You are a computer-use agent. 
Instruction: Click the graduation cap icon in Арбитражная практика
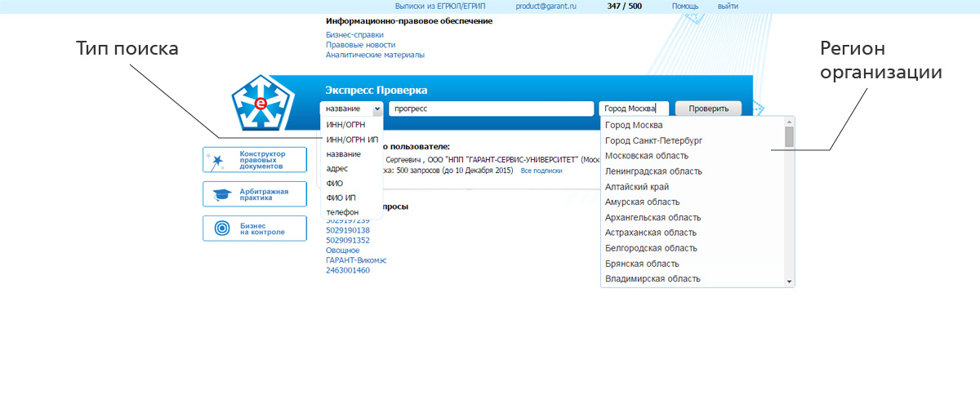(221, 194)
